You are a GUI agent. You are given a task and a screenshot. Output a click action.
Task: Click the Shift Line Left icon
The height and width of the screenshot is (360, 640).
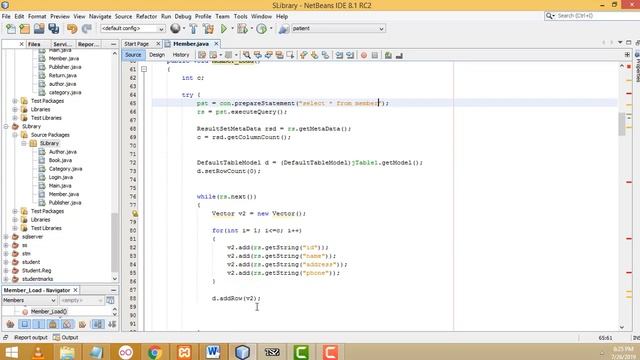(x=339, y=55)
